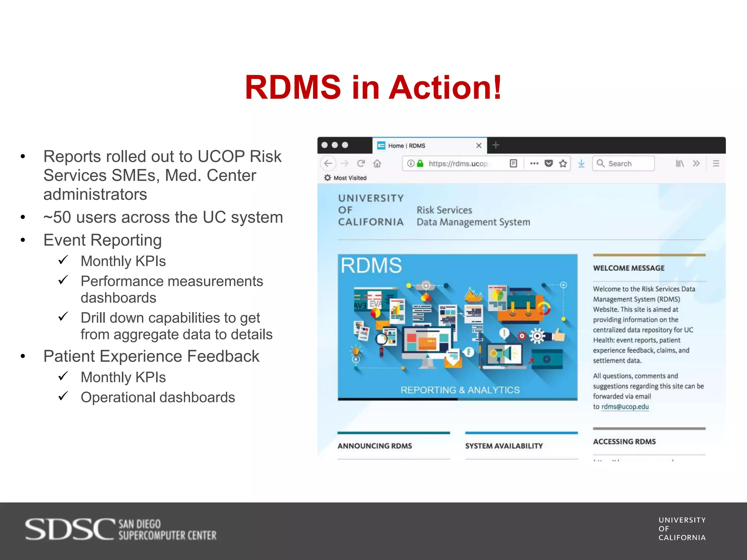
Task: Go to home with house icon
Action: tap(377, 163)
